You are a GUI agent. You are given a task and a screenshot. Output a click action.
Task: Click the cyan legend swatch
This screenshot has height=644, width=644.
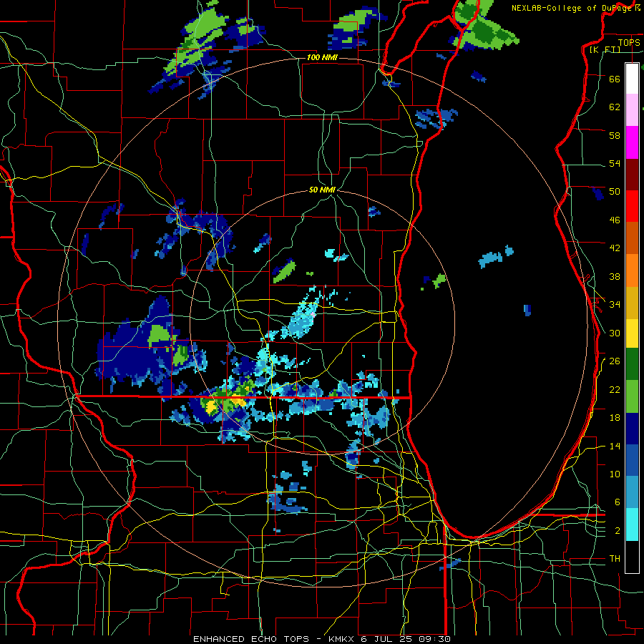tap(632, 525)
